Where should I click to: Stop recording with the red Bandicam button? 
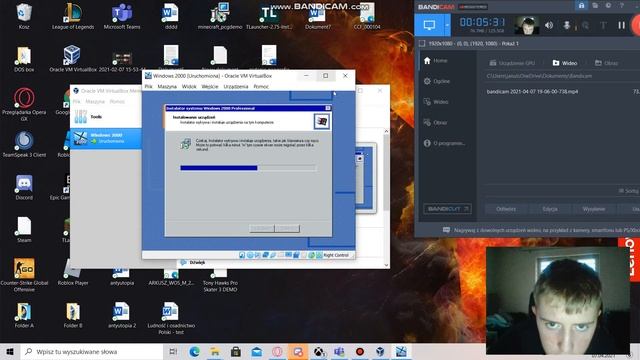636,25
